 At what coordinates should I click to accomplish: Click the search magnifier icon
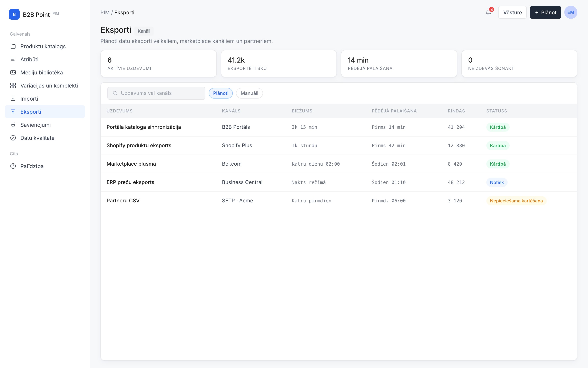pos(115,93)
